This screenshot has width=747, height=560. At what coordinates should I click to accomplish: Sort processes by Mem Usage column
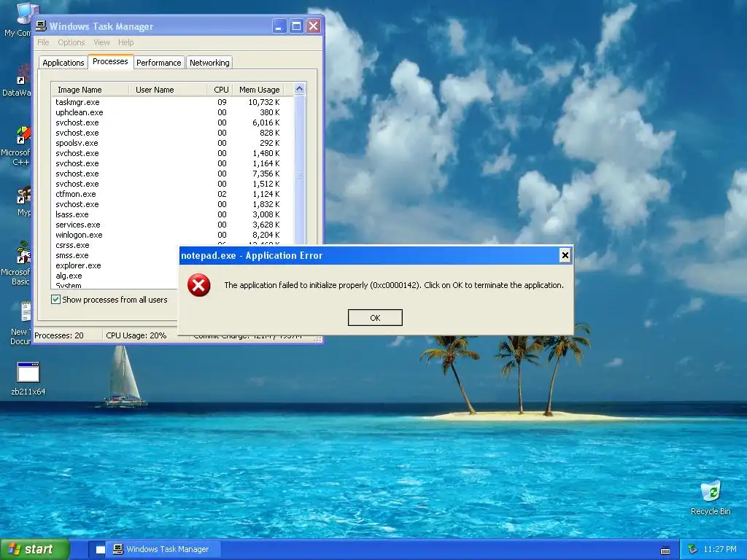click(x=259, y=90)
